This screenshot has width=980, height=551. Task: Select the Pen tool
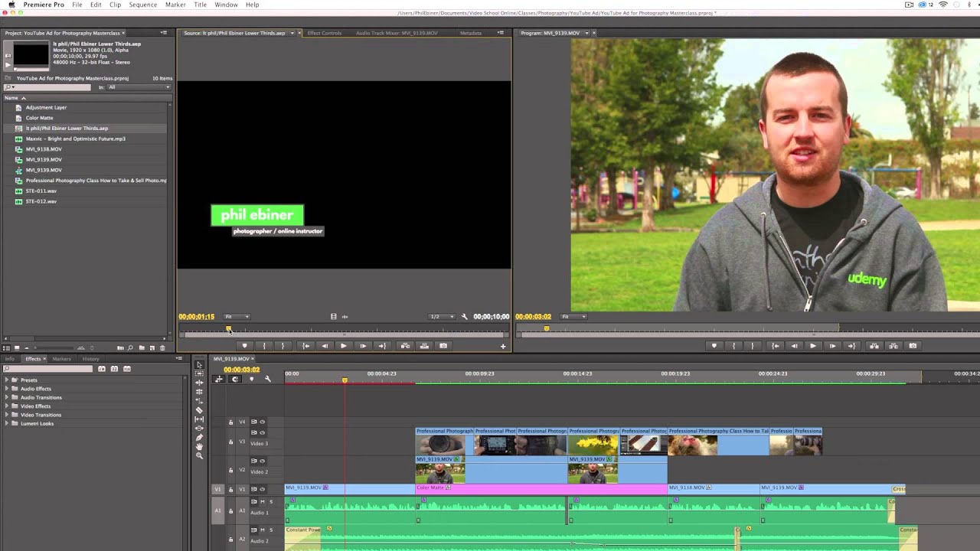[x=199, y=437]
